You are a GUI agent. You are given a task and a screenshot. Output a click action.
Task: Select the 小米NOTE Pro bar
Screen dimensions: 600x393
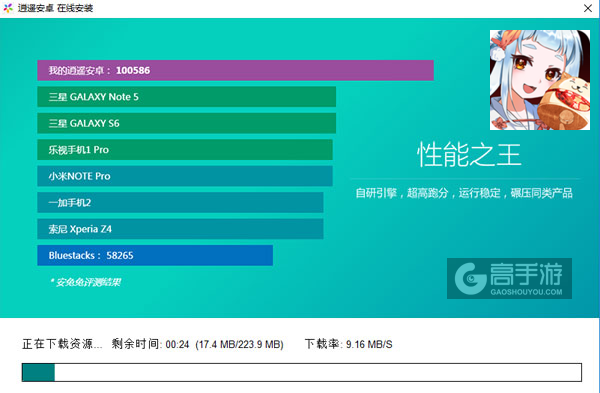click(185, 176)
